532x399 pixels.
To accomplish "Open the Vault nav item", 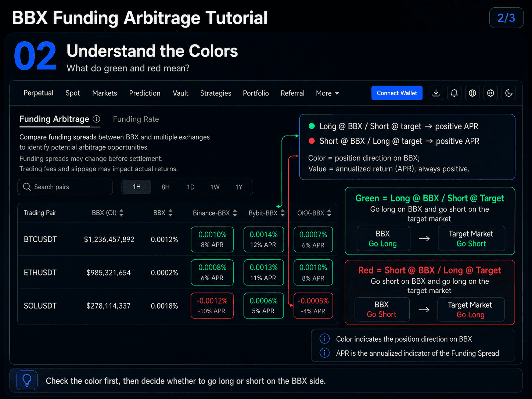I will 180,93.
